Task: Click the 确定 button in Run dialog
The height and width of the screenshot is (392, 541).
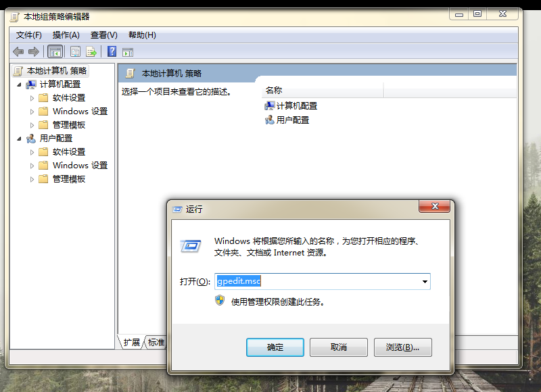Action: 275,347
